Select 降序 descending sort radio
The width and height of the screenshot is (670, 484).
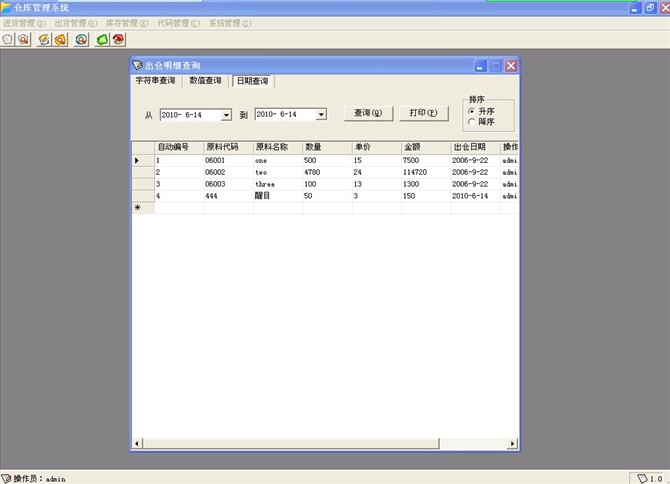coord(472,122)
